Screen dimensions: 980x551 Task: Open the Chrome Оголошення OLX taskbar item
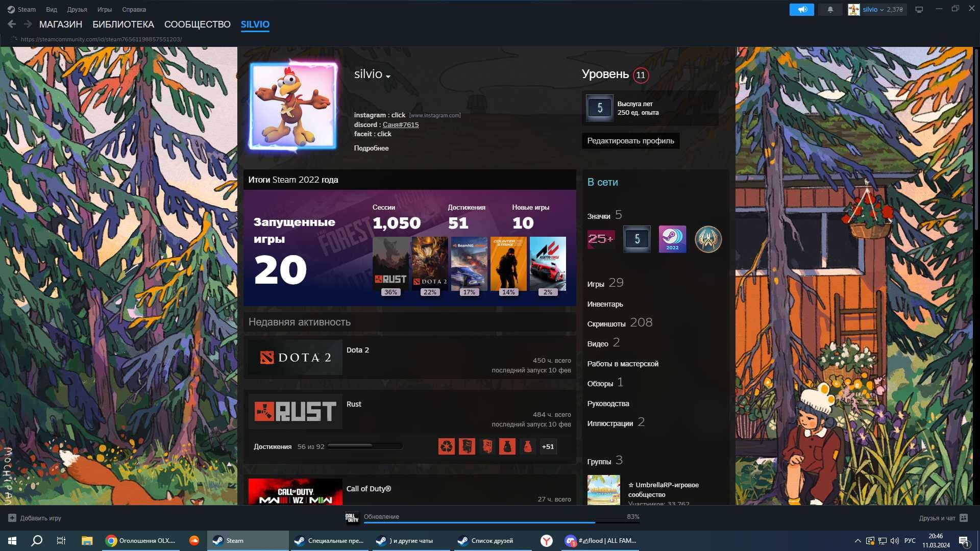[x=140, y=541]
